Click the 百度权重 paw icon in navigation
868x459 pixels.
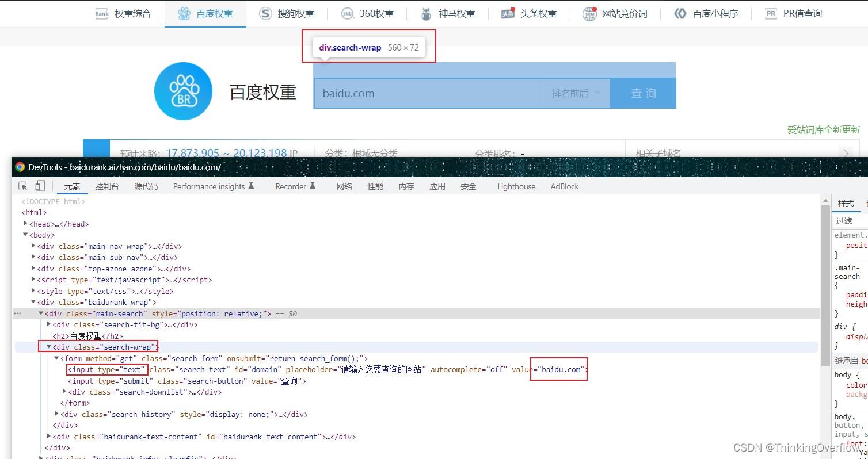coord(184,14)
